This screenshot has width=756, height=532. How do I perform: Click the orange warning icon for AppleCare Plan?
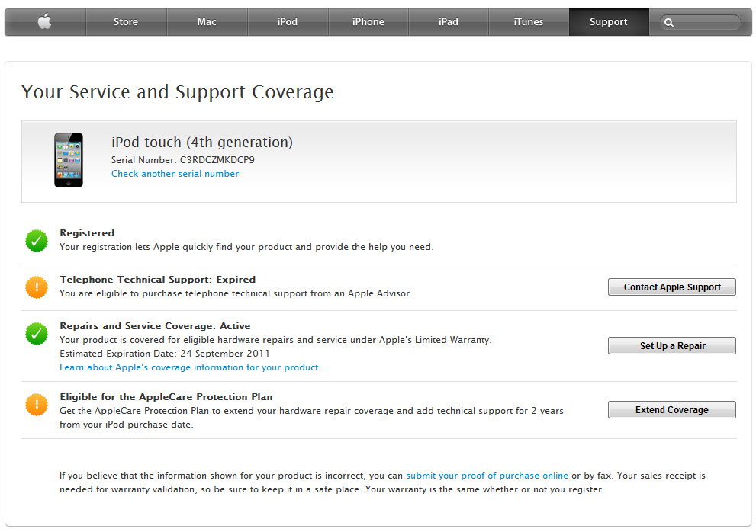click(x=37, y=405)
